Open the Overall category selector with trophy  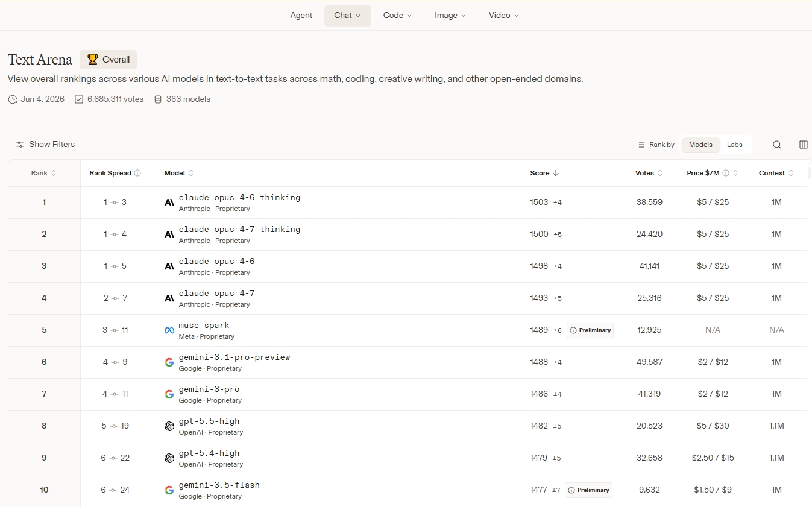tap(109, 60)
